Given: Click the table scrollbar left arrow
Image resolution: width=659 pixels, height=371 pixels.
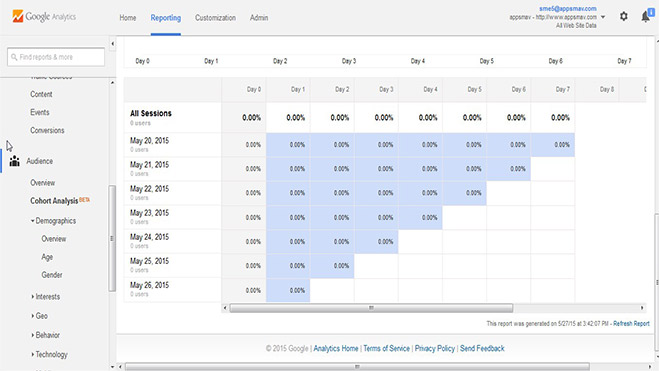Looking at the screenshot, I should click(x=225, y=308).
